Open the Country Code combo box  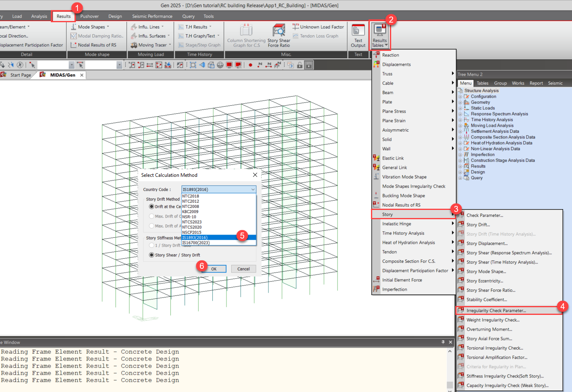tap(219, 189)
